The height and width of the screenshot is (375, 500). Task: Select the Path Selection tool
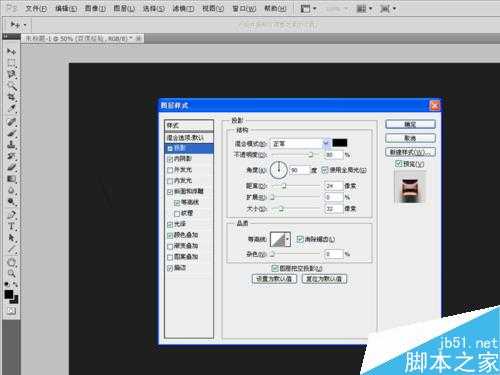click(11, 238)
